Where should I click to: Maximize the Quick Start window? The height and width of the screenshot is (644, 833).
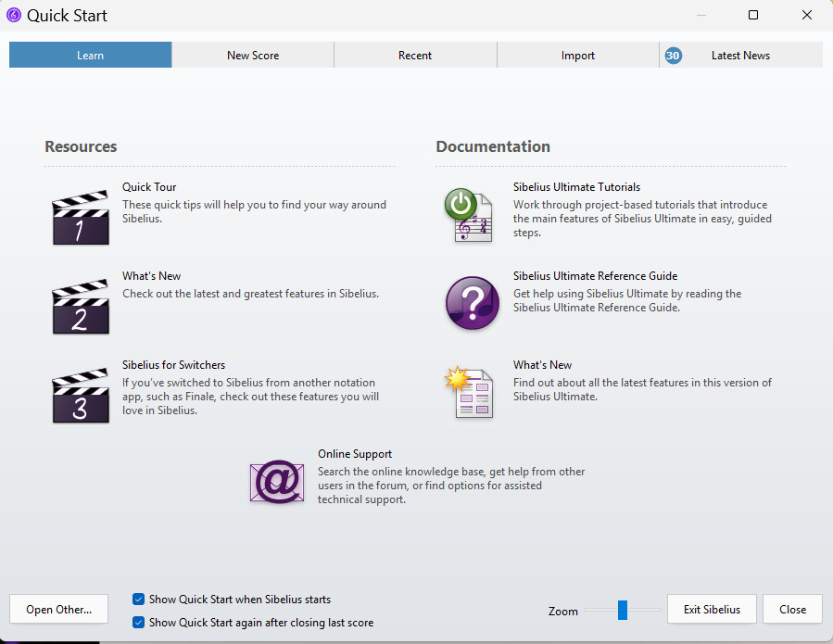[753, 15]
